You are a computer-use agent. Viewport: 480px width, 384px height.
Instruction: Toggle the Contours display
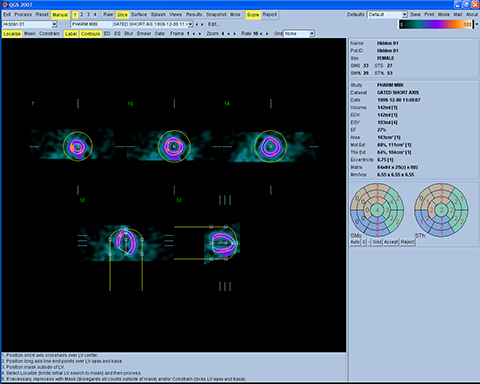[90, 34]
